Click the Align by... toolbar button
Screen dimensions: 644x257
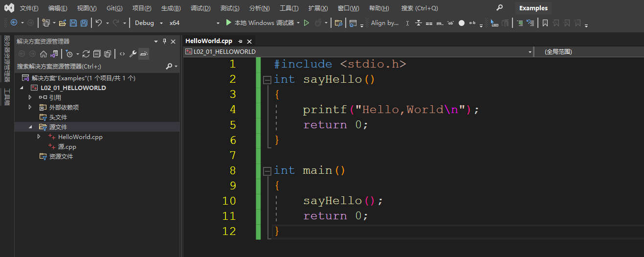pyautogui.click(x=385, y=23)
